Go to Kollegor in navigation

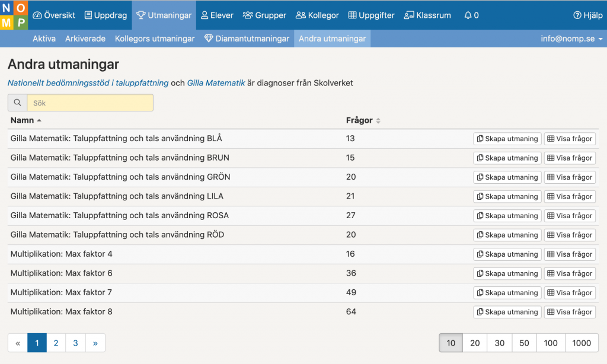click(317, 15)
